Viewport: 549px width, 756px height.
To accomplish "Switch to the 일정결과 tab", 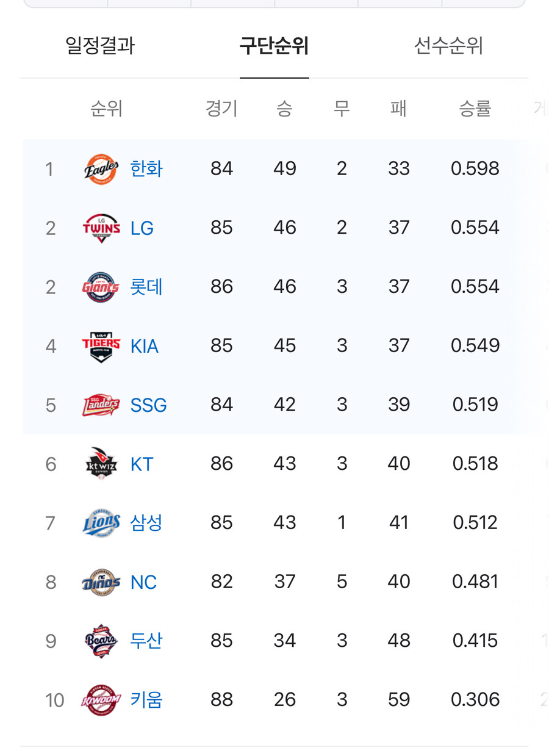I will (x=100, y=46).
